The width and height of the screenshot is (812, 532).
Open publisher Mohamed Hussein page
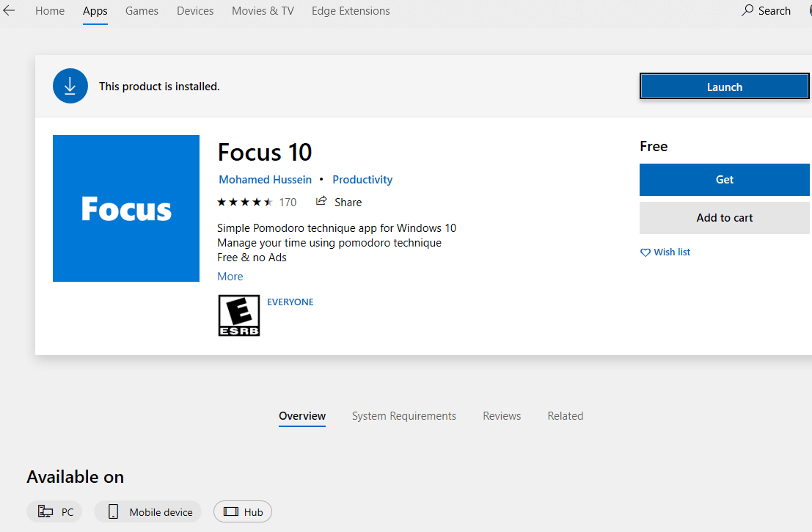(265, 180)
